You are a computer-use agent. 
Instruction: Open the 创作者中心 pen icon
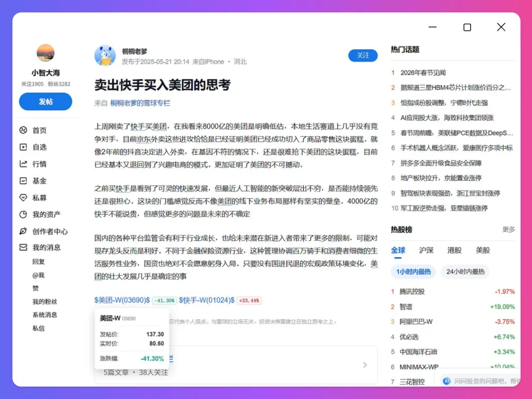click(23, 231)
